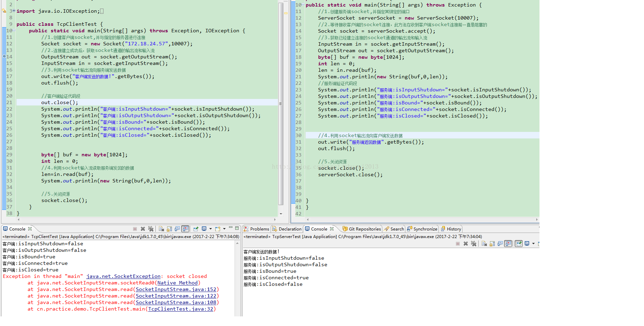Open Native Method link in stack trace

coord(177,283)
